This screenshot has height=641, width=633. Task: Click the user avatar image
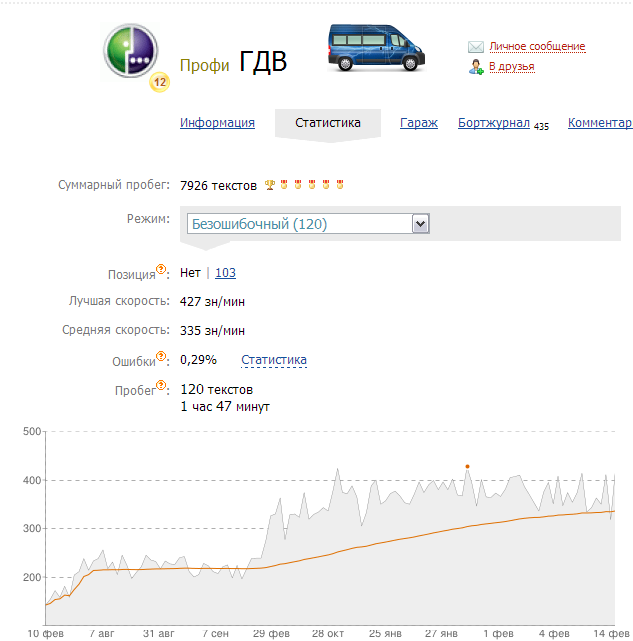130,51
